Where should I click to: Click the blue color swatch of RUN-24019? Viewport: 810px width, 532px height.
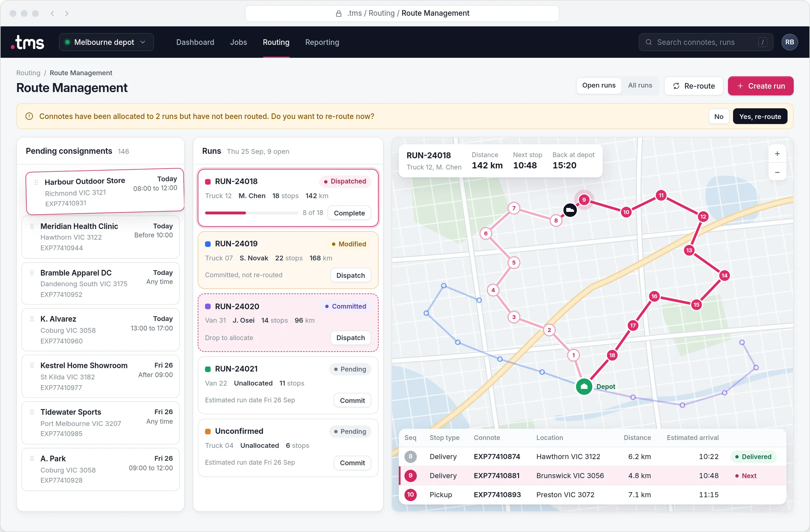coord(208,244)
